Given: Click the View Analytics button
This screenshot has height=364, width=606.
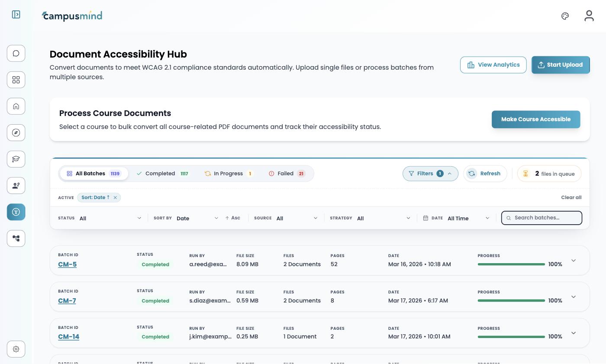Looking at the screenshot, I should pos(493,65).
